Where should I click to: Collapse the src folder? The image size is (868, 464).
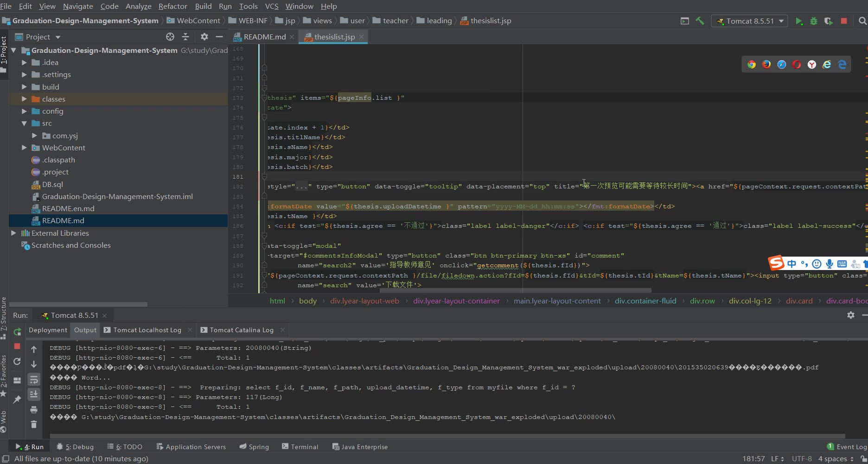click(24, 123)
